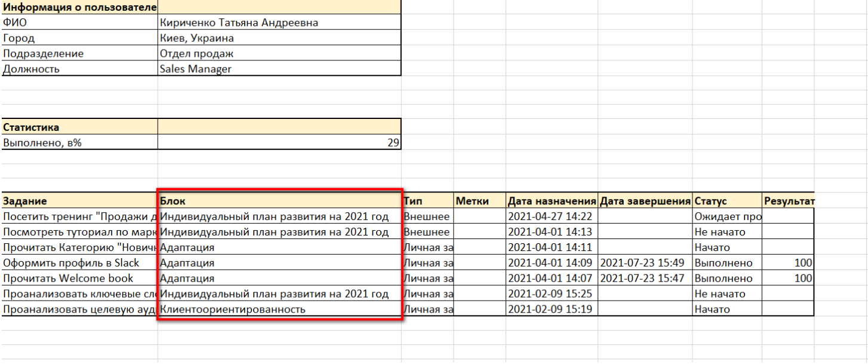Click the 'Задание' column header
This screenshot has width=868, height=364.
pos(79,201)
